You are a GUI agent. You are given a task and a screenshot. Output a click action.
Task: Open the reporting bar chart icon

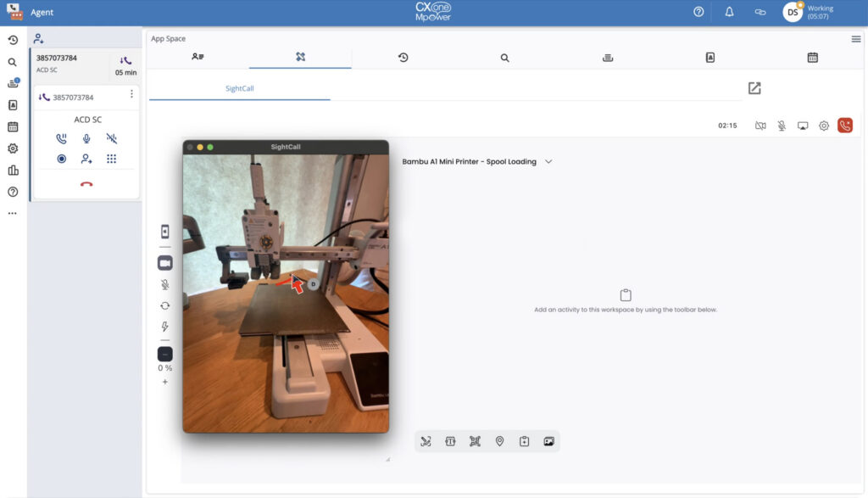(x=13, y=170)
